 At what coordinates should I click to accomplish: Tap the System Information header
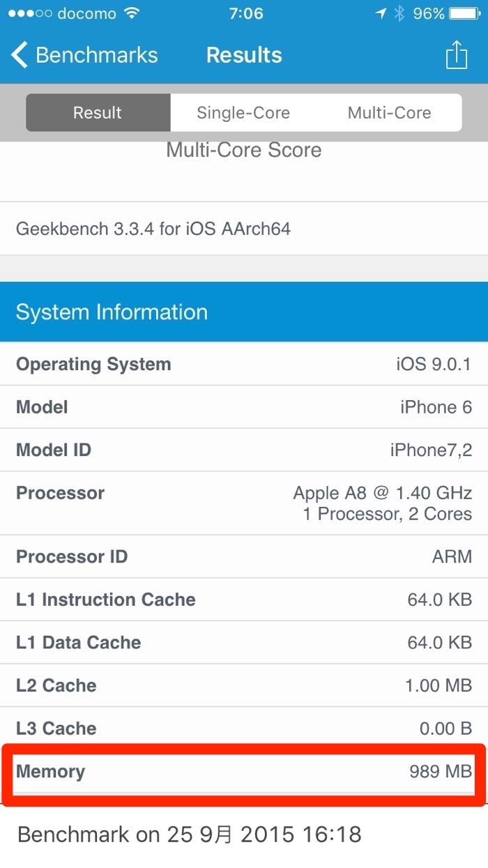tap(244, 312)
